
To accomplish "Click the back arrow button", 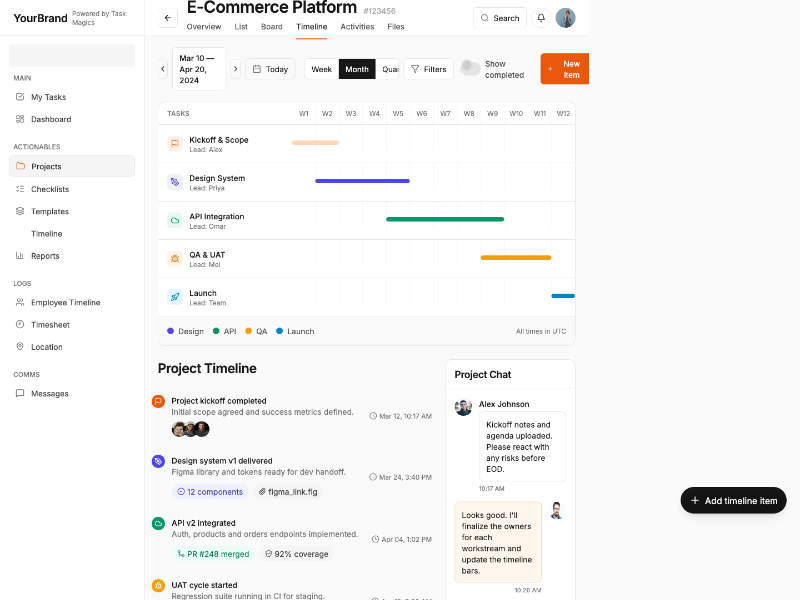I will pyautogui.click(x=167, y=18).
